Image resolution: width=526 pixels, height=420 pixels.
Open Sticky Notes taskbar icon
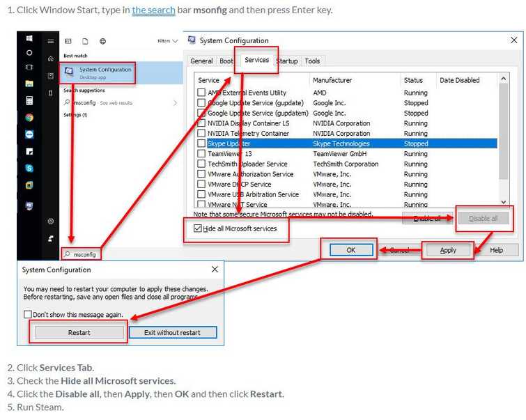click(x=29, y=151)
